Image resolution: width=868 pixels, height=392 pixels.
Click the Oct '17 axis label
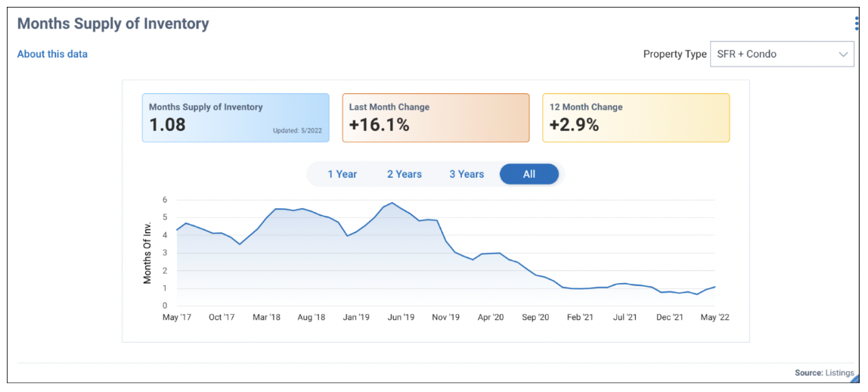(x=221, y=317)
